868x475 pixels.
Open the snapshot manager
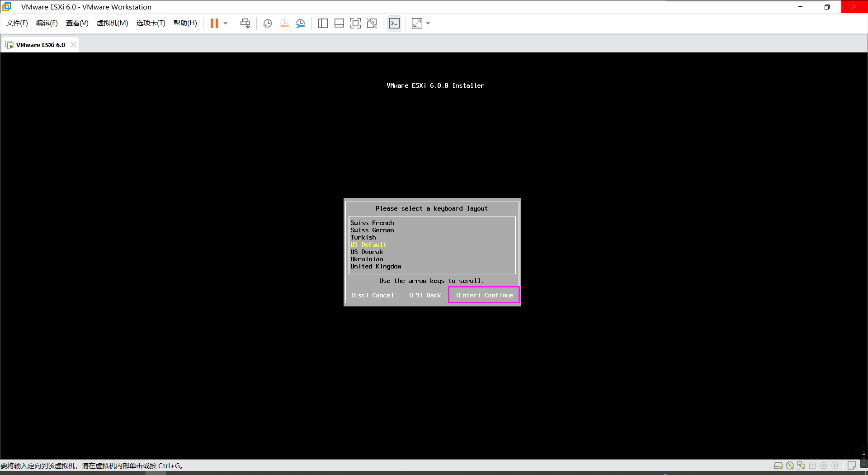(x=301, y=24)
